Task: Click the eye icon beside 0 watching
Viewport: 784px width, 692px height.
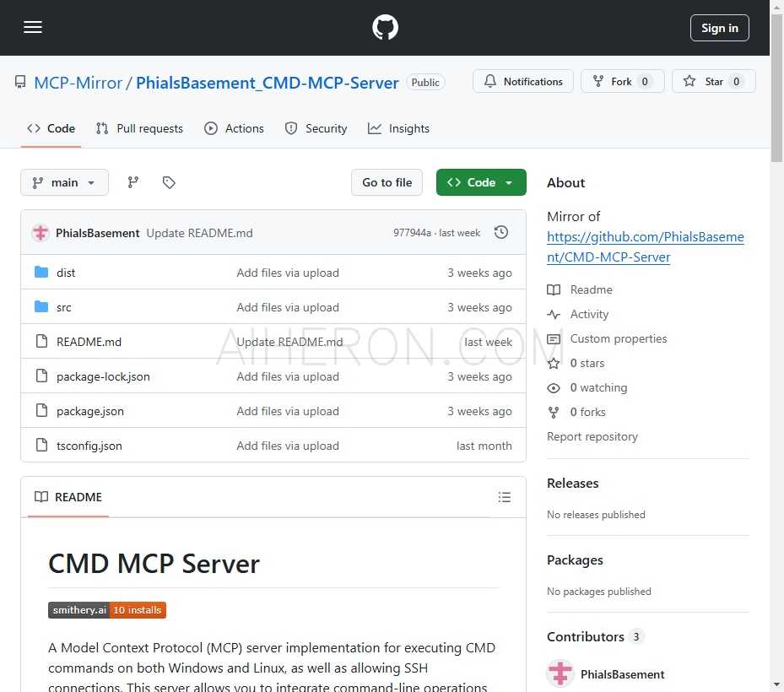Action: click(554, 388)
